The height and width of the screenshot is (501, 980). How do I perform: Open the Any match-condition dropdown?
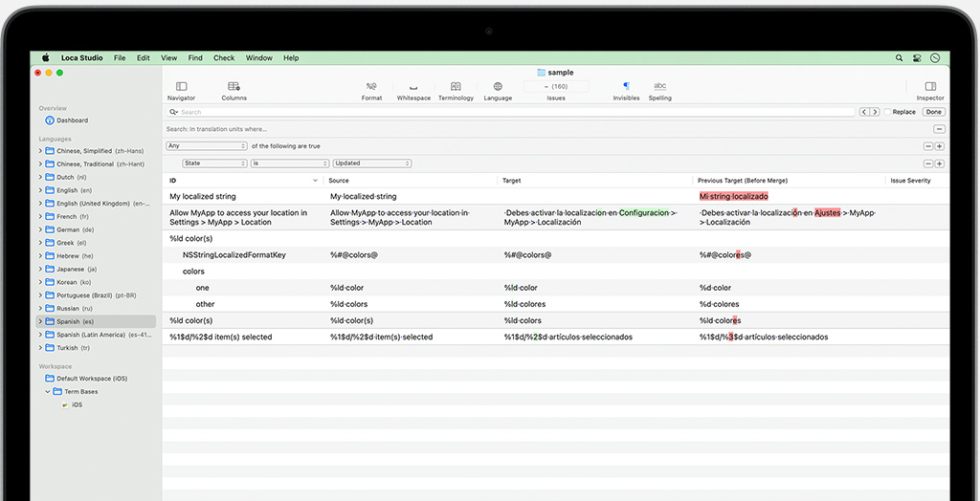(x=207, y=146)
